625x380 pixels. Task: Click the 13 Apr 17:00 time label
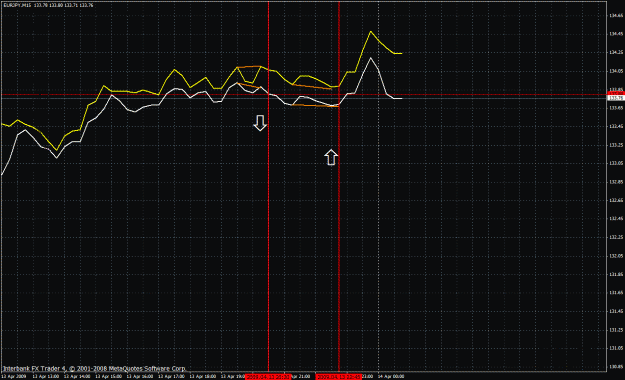click(x=171, y=376)
